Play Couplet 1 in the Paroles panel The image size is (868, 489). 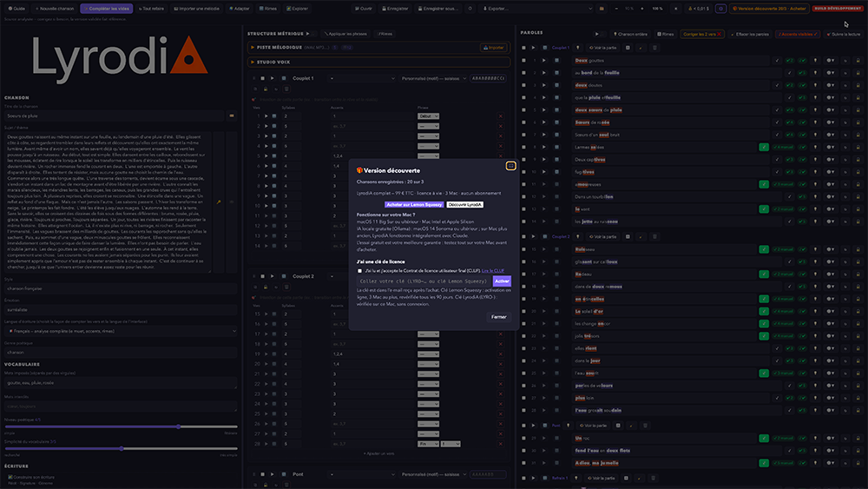tap(533, 48)
